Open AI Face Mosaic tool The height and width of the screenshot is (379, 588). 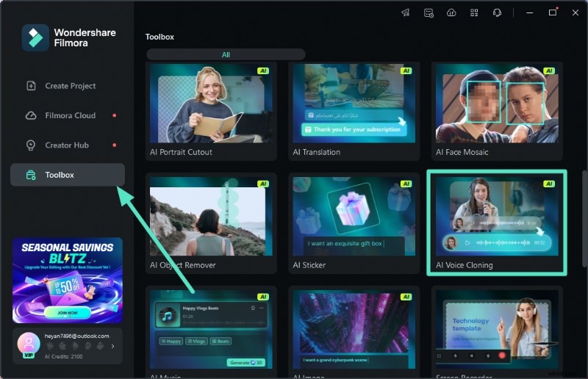[497, 112]
